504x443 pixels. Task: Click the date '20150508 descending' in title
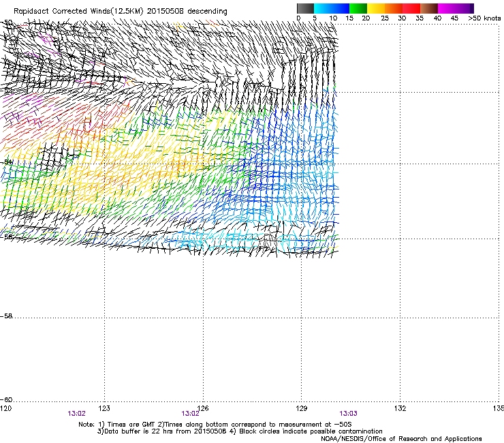click(187, 12)
